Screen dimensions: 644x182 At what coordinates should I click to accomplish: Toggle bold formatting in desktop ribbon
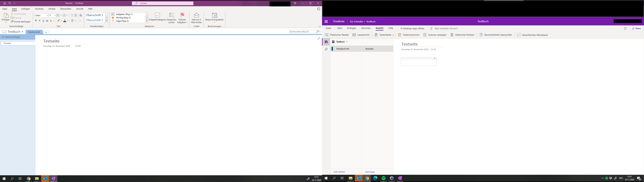(x=36, y=21)
